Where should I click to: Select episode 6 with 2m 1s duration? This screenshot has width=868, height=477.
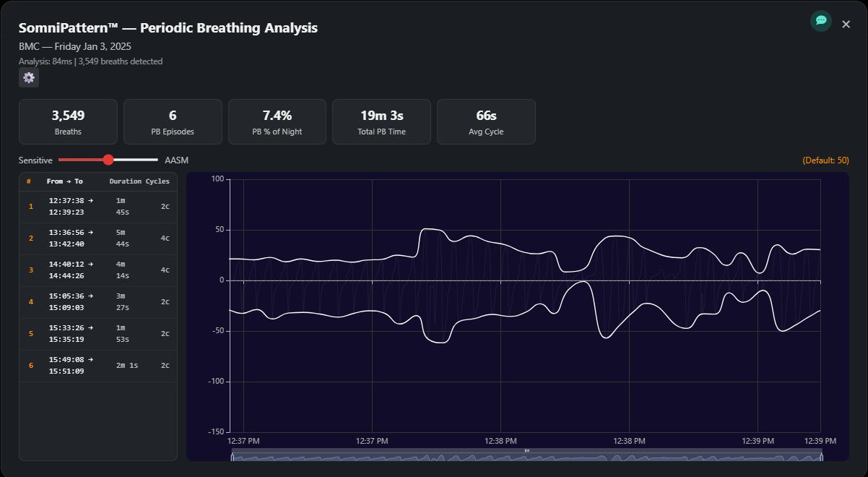97,366
